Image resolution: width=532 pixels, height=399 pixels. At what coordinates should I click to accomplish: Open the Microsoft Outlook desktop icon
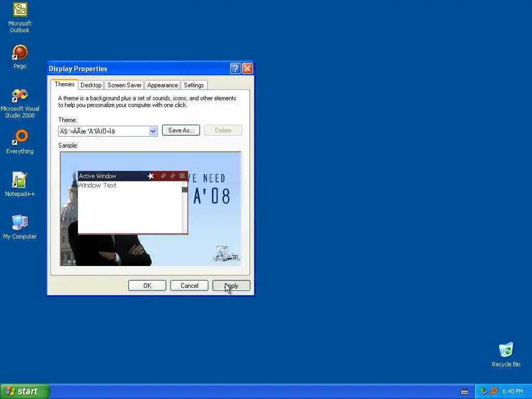pos(20,17)
